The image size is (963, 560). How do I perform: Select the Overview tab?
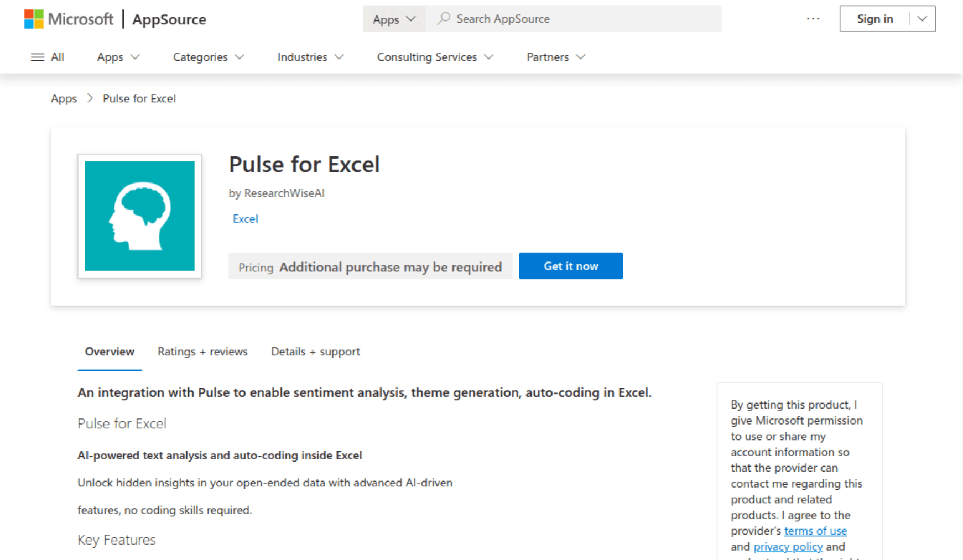110,352
